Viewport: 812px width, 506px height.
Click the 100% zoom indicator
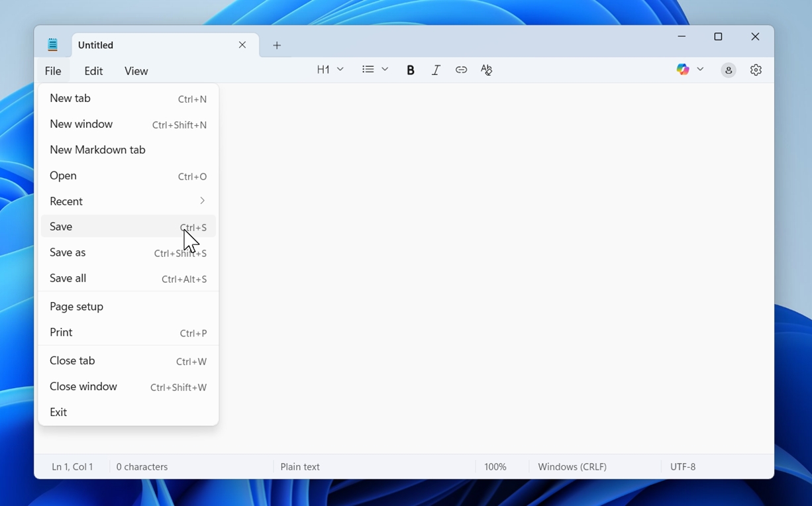coord(495,466)
